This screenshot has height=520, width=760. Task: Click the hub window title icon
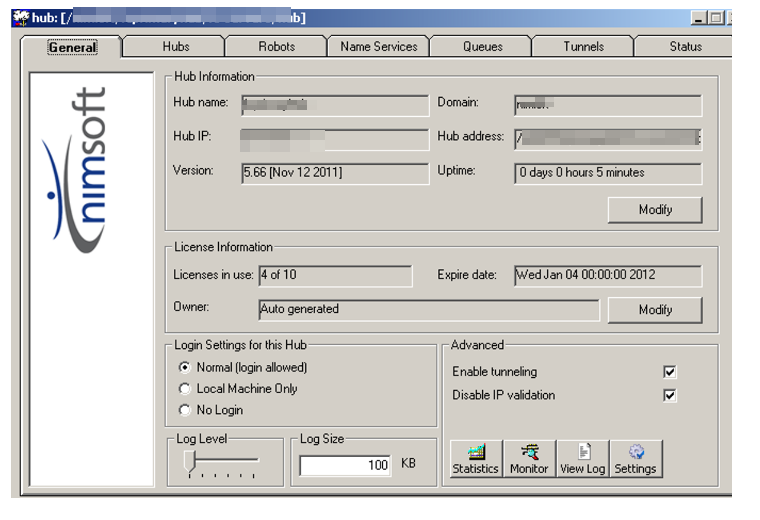click(19, 18)
